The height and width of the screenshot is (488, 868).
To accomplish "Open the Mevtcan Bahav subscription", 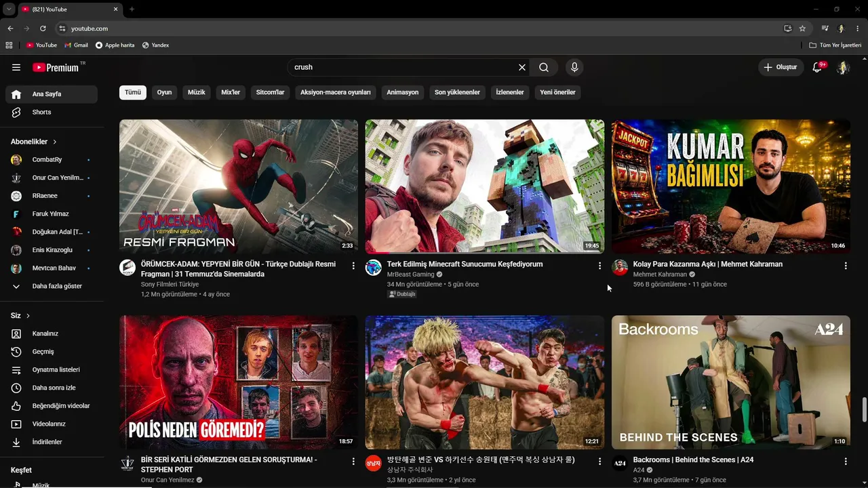I will click(52, 268).
